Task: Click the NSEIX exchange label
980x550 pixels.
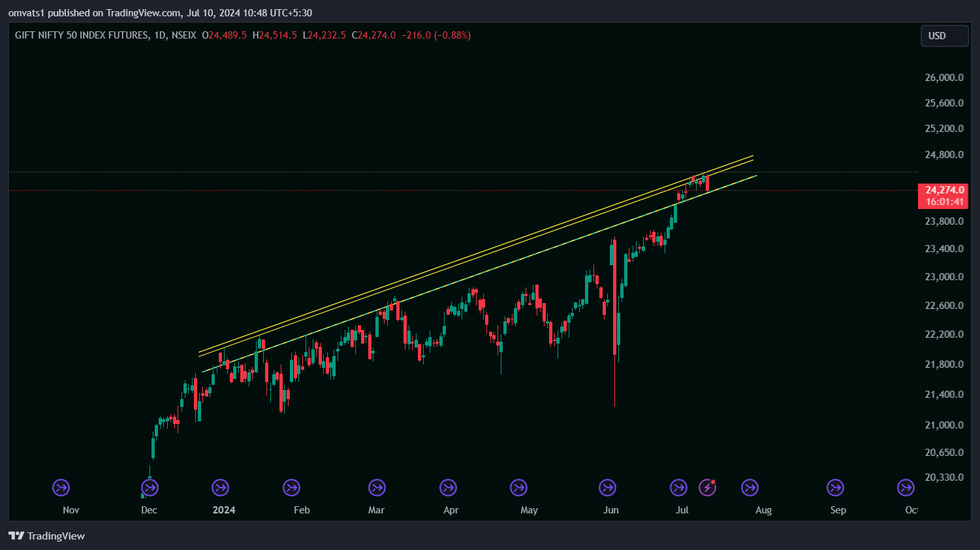Action: (184, 35)
